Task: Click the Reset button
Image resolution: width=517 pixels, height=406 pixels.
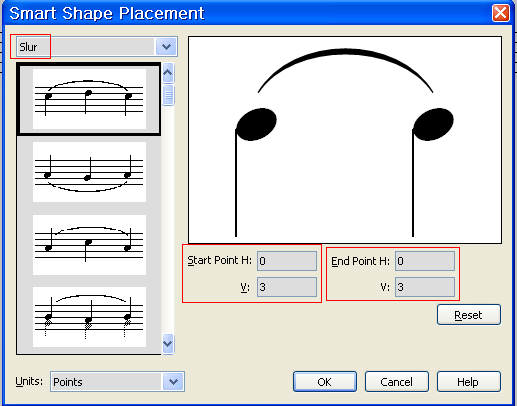Action: click(x=469, y=315)
